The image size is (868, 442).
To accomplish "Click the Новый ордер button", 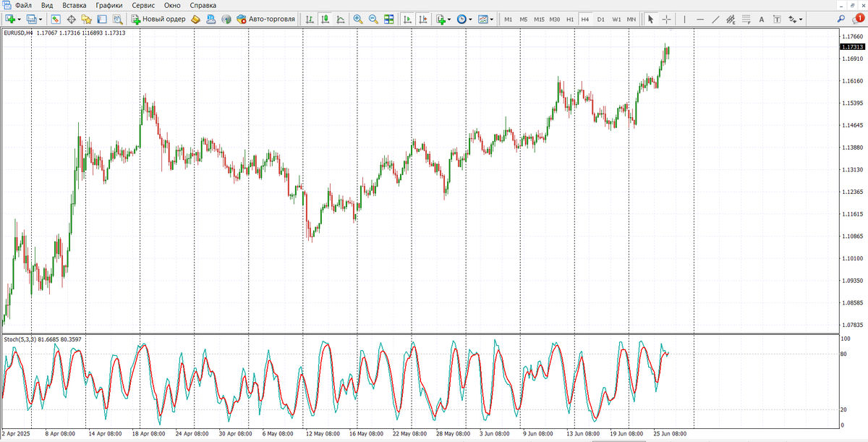I will 158,20.
